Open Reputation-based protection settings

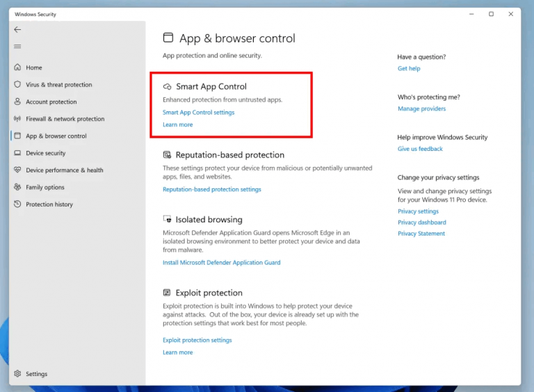pos(212,190)
